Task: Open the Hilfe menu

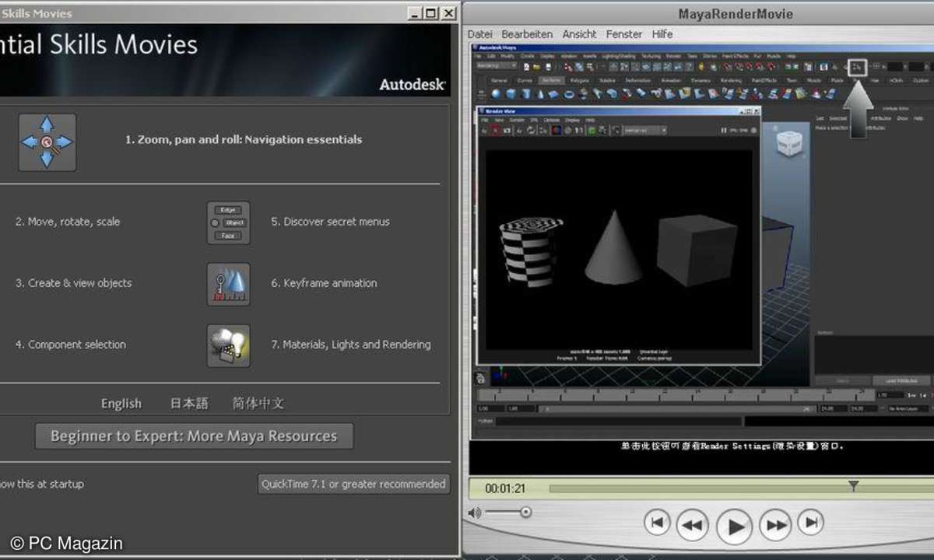Action: (662, 34)
